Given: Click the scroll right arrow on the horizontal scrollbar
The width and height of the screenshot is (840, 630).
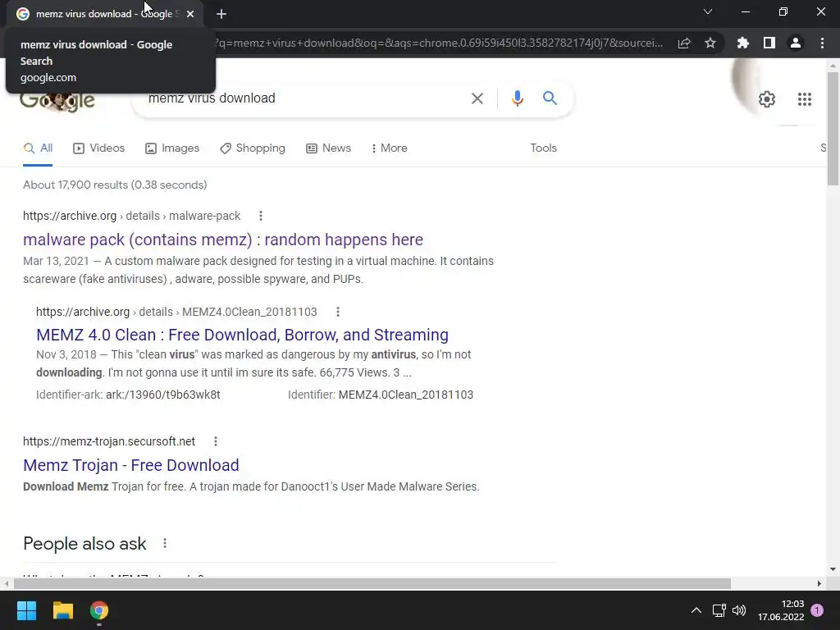Looking at the screenshot, I should point(819,583).
